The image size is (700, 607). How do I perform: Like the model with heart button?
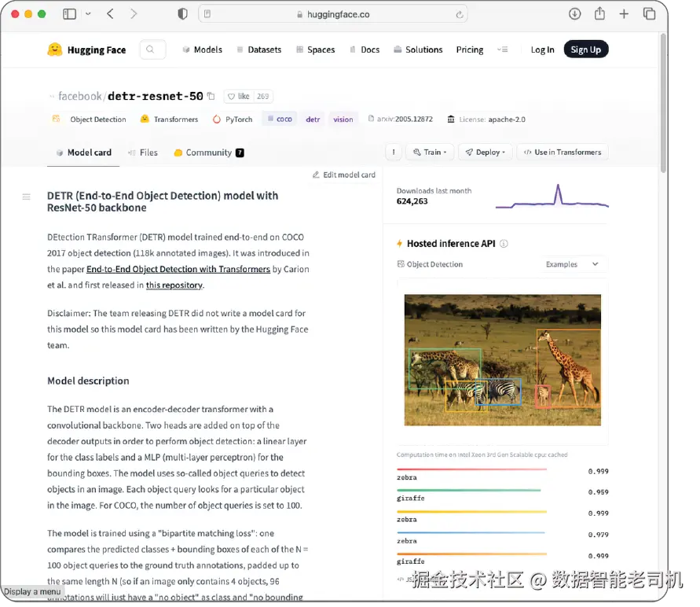pyautogui.click(x=238, y=96)
